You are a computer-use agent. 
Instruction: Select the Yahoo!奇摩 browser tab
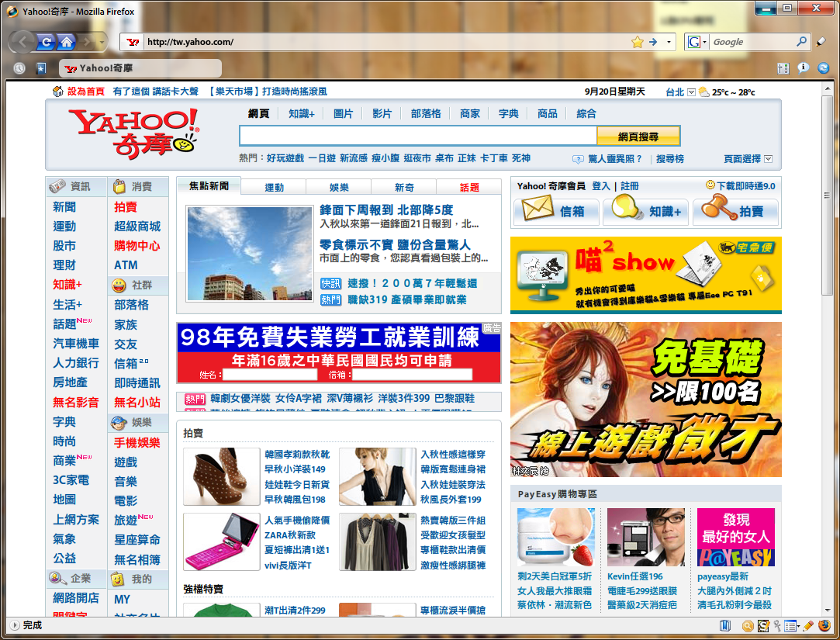[x=140, y=68]
